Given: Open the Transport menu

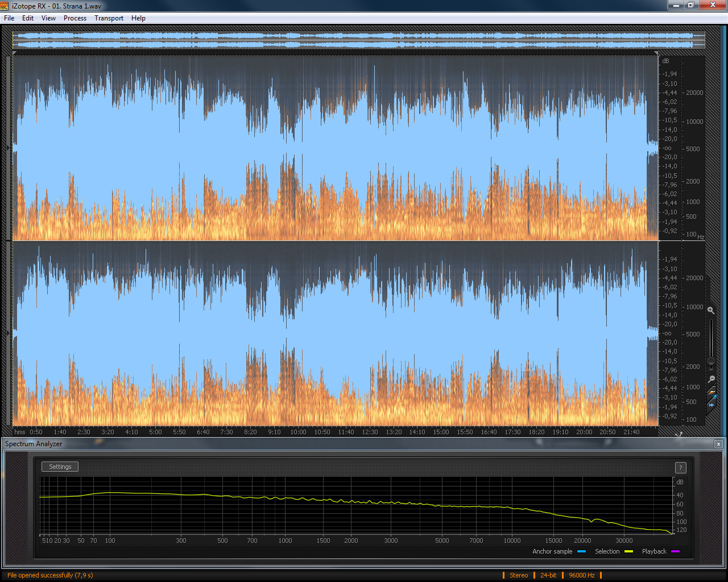Looking at the screenshot, I should coord(109,18).
